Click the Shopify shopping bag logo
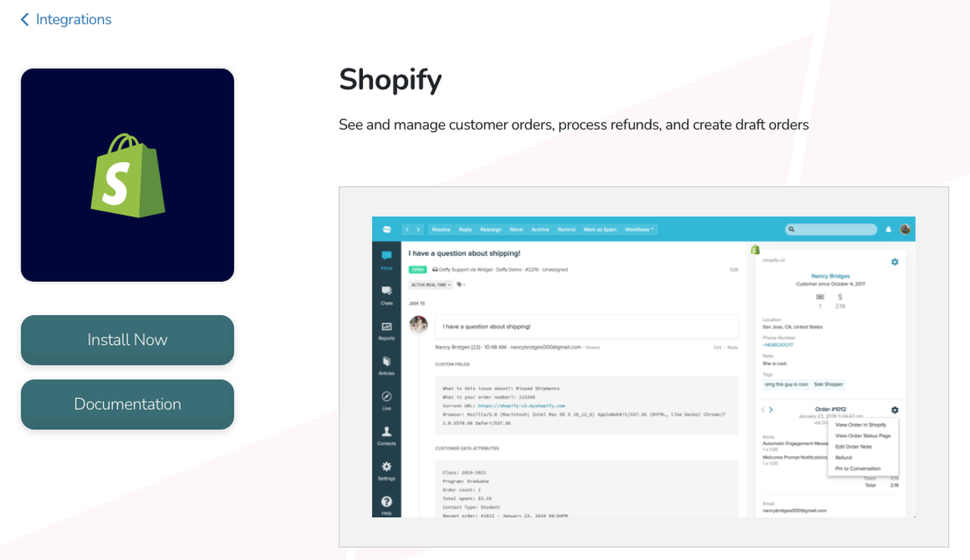The width and height of the screenshot is (970, 560). pyautogui.click(x=127, y=175)
